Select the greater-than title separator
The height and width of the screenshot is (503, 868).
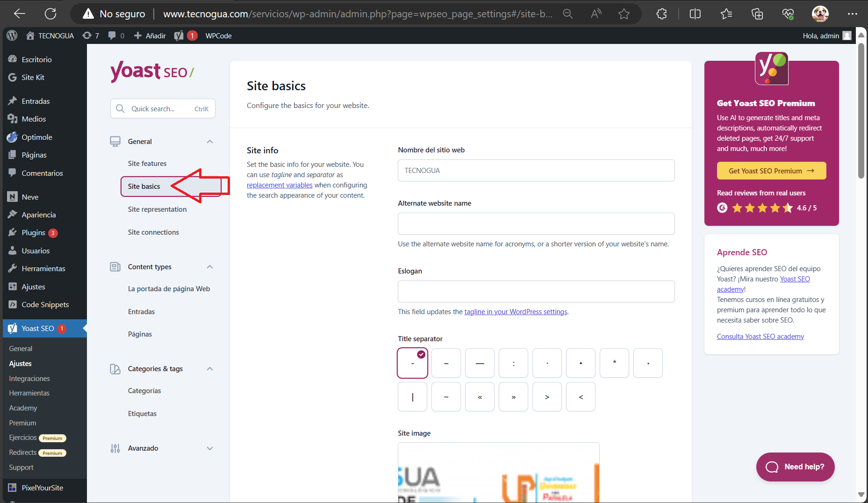point(547,397)
